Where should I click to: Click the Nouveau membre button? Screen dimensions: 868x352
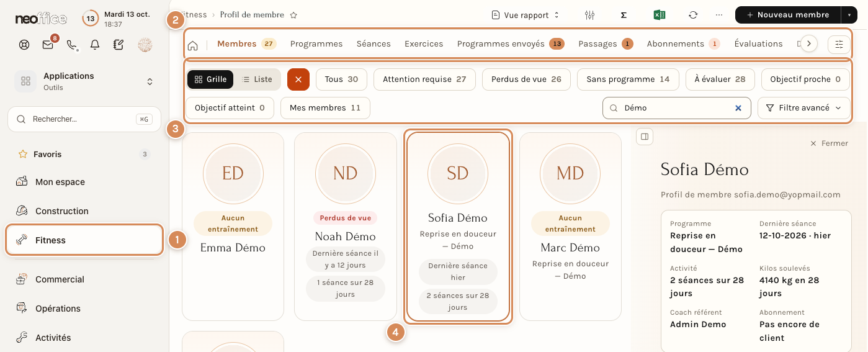point(788,15)
